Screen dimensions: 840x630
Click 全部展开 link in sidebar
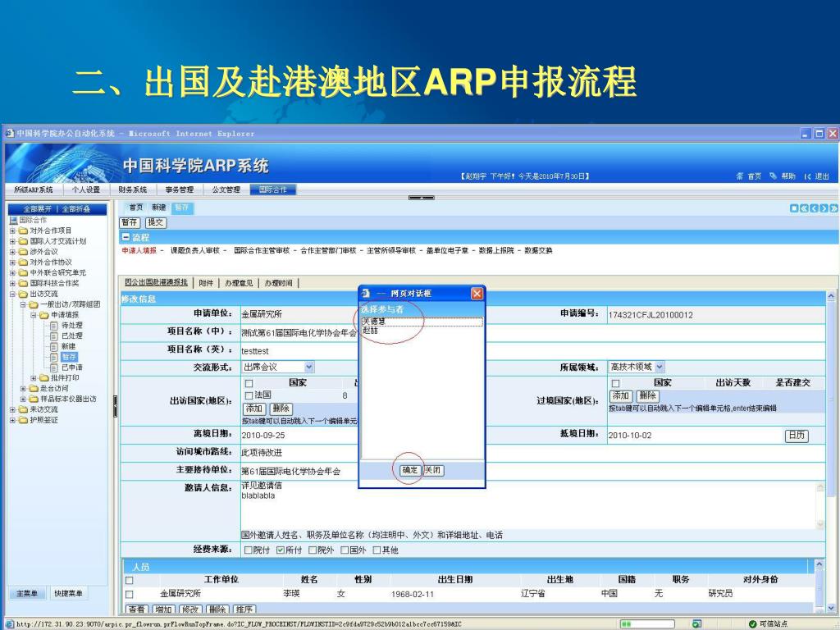click(38, 209)
